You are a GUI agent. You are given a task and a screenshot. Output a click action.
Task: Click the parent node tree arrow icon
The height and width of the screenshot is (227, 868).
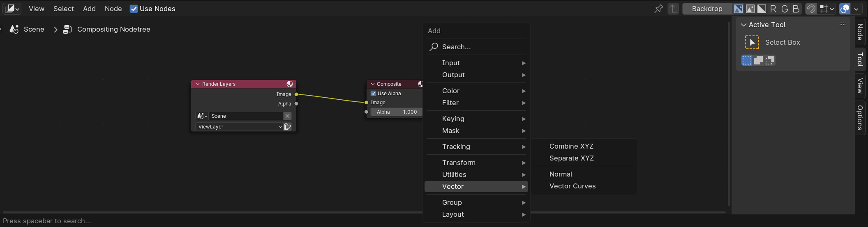pos(673,9)
